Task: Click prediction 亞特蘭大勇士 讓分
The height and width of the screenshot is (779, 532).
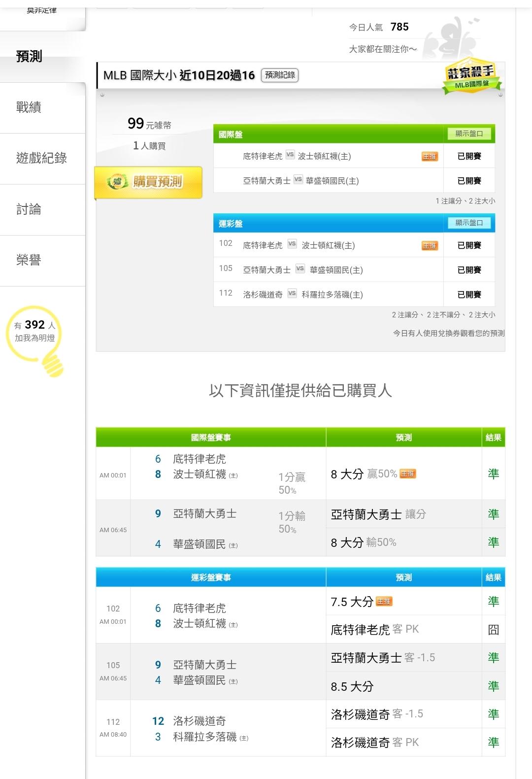Action: (378, 514)
